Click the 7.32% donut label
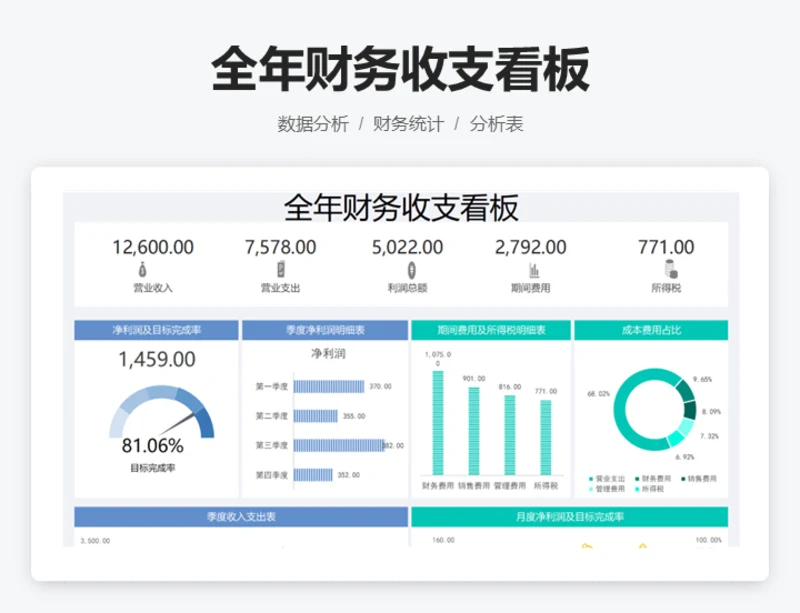Image resolution: width=800 pixels, height=613 pixels. (709, 436)
